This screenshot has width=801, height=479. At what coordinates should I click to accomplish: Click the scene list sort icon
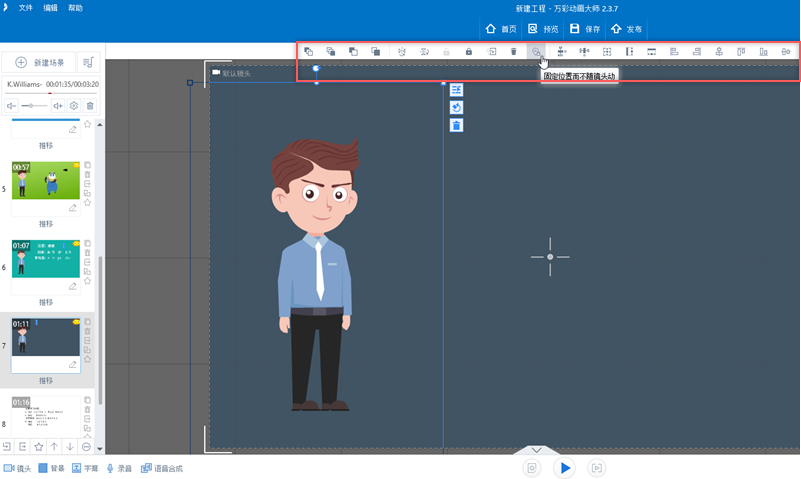point(88,62)
